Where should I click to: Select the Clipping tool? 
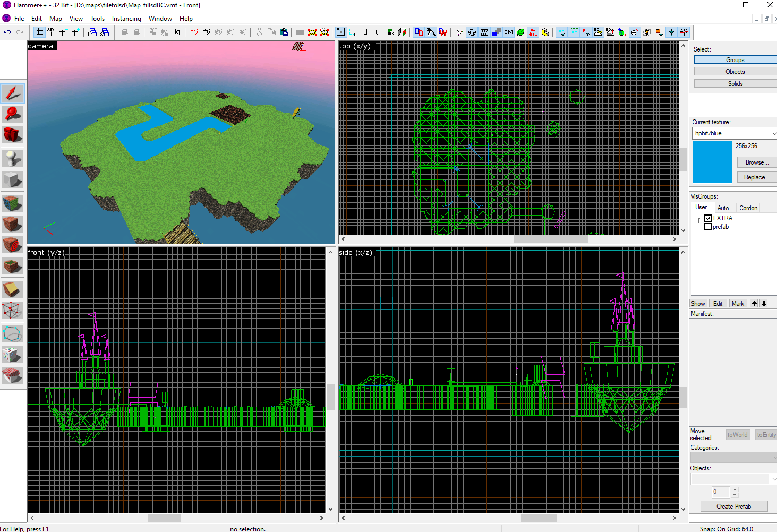pyautogui.click(x=12, y=289)
